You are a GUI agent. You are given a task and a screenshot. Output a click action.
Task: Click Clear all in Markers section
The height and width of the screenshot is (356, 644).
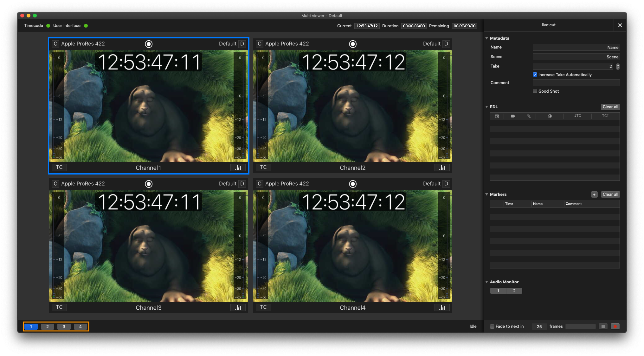click(610, 194)
